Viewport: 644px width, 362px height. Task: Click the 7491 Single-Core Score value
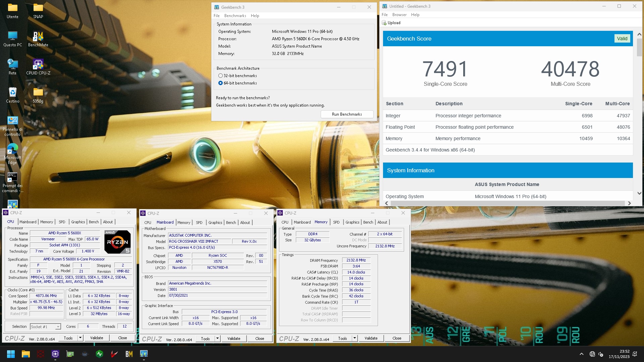tap(445, 69)
